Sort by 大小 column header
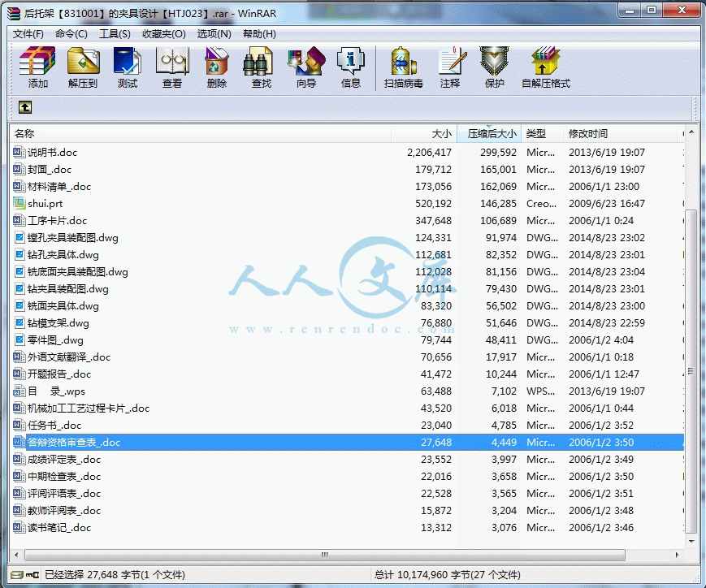Screen dimensions: 706x588 point(424,134)
